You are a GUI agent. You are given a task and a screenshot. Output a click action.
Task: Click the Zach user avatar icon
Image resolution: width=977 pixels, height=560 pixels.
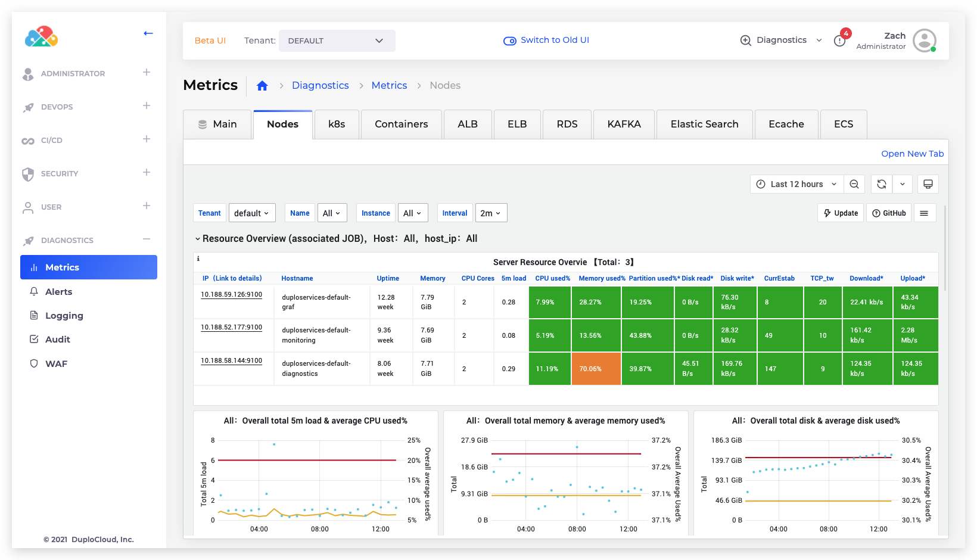(x=924, y=41)
